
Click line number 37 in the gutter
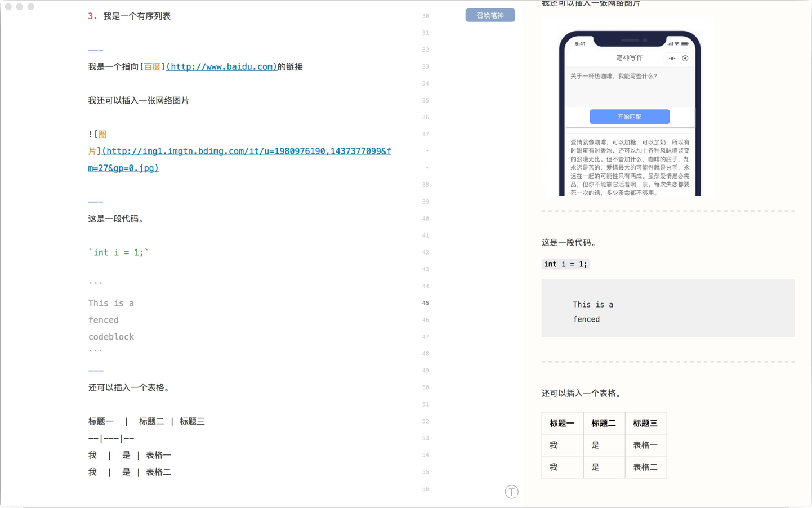click(x=426, y=134)
